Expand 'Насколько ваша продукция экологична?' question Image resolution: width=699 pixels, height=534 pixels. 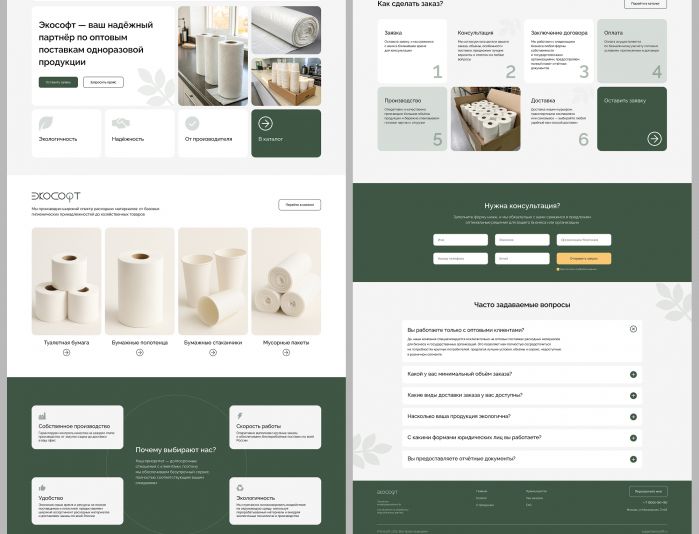[x=633, y=417]
